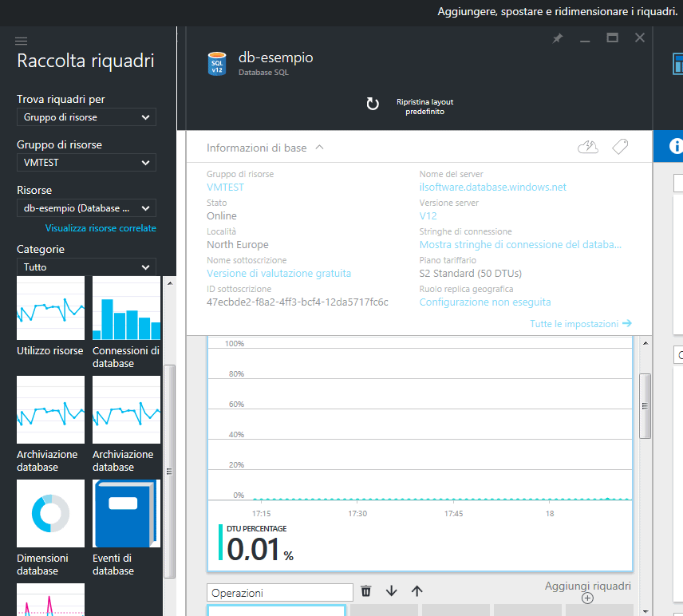Click the SQL v12 database icon
Screen dimensions: 683x616
(x=217, y=64)
